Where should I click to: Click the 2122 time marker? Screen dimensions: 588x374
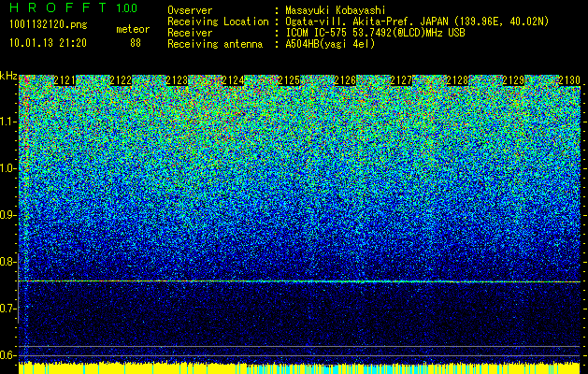(x=121, y=80)
